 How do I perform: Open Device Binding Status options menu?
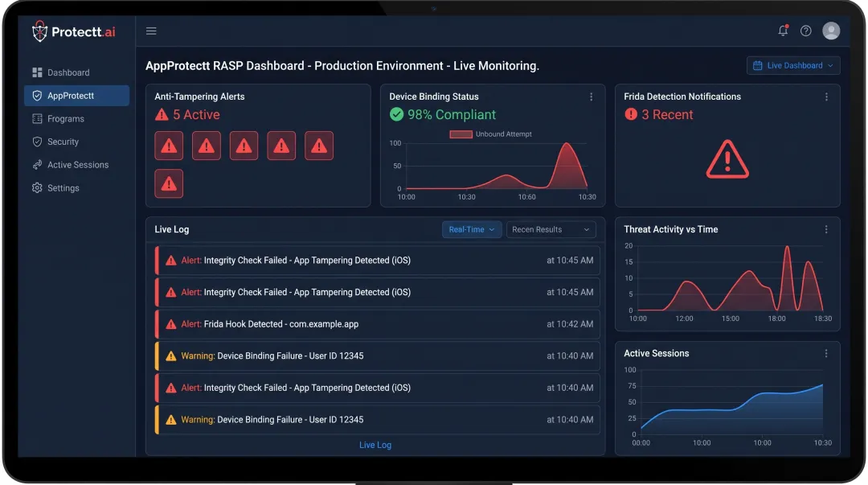(x=592, y=97)
